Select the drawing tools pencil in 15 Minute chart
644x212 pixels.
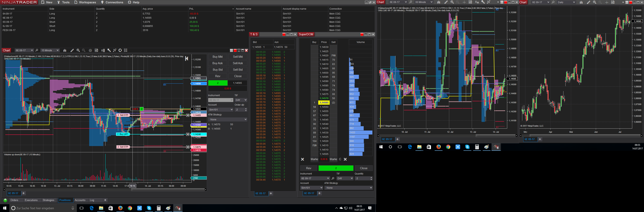[72, 50]
